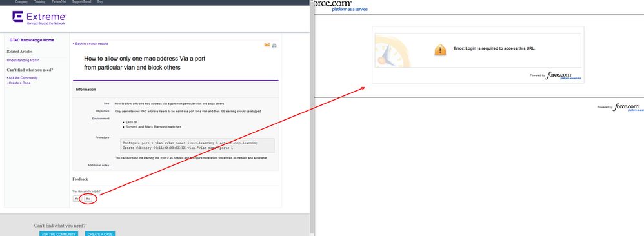Click the print article printer icon
The height and width of the screenshot is (236, 644).
(274, 46)
